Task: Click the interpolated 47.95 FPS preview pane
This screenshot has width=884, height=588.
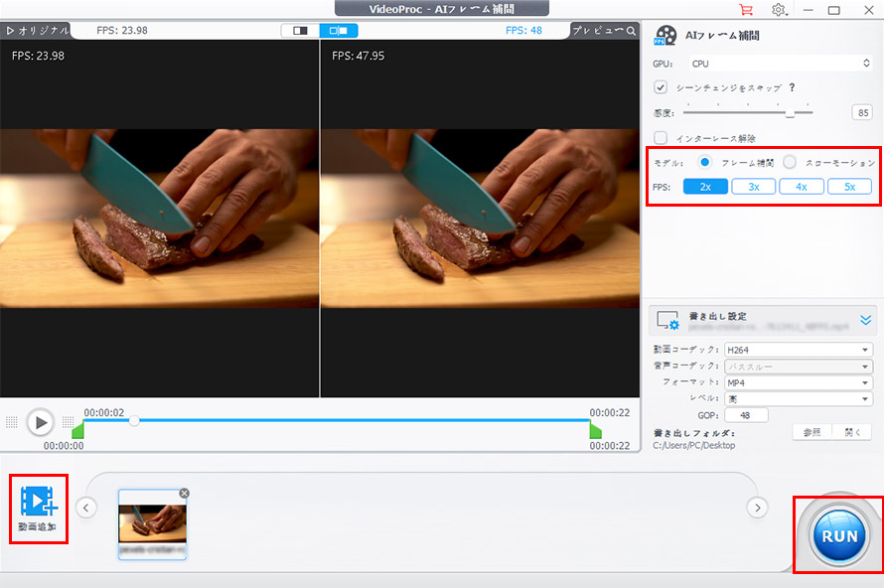Action: pos(480,219)
